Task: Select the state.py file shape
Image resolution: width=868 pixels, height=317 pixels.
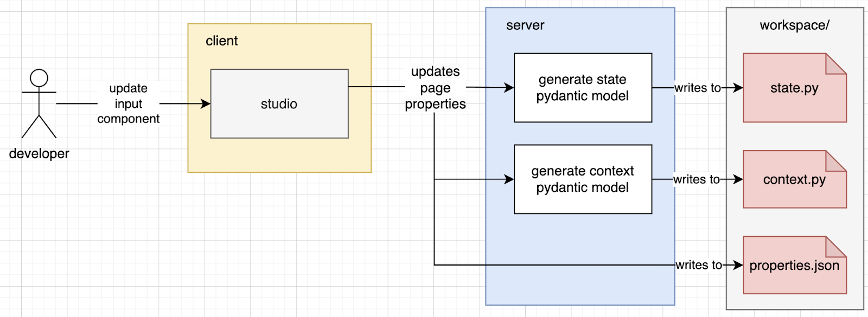Action: point(795,88)
